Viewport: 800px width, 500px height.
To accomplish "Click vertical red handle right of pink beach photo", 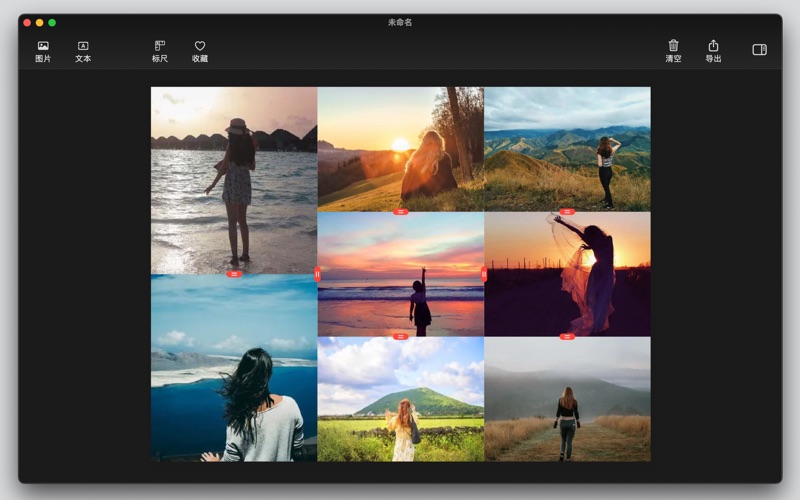I will click(484, 274).
